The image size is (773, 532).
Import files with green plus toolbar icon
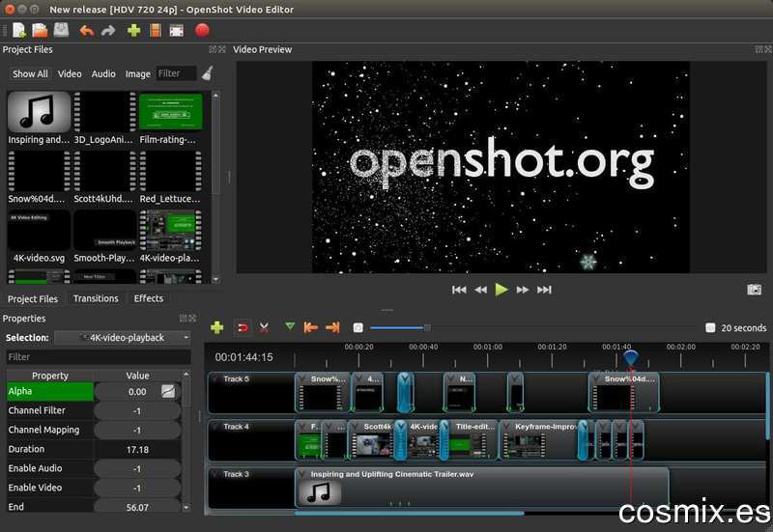(133, 31)
